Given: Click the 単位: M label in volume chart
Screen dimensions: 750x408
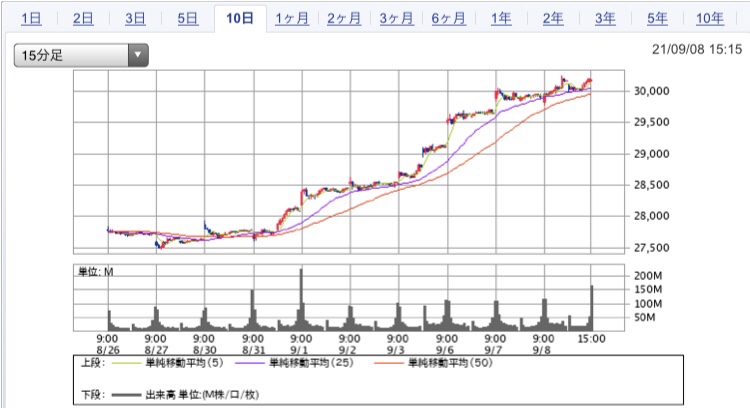Looking at the screenshot, I should coord(96,272).
